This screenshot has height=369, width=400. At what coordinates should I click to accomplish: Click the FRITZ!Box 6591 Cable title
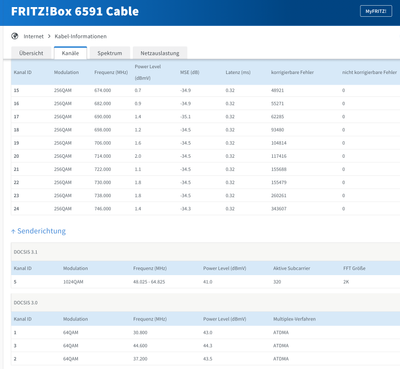coord(75,11)
